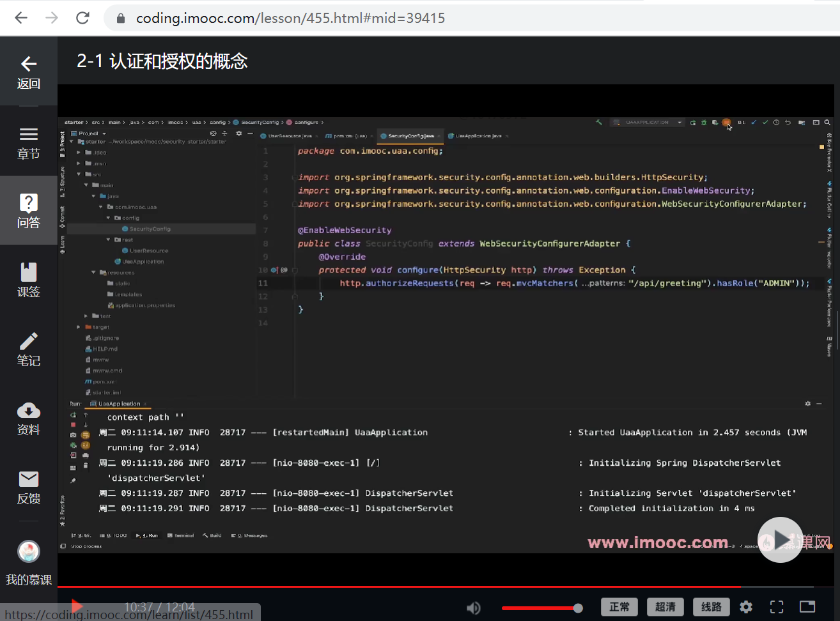
Task: Open the 笔记 notes panel
Action: pyautogui.click(x=28, y=349)
